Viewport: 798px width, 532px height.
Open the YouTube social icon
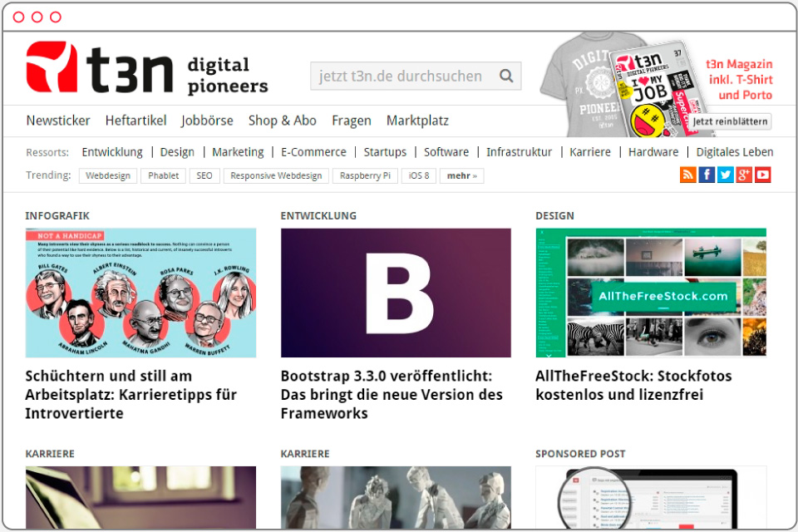click(x=763, y=175)
